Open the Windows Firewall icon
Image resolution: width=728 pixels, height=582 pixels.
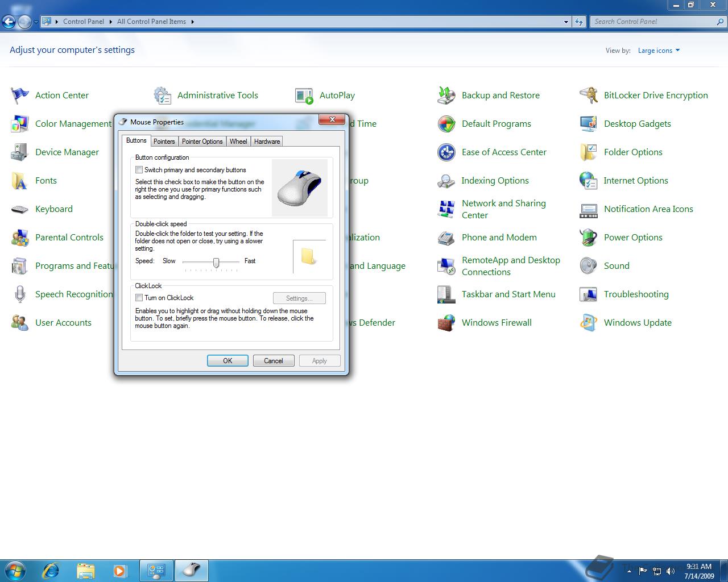pyautogui.click(x=446, y=323)
